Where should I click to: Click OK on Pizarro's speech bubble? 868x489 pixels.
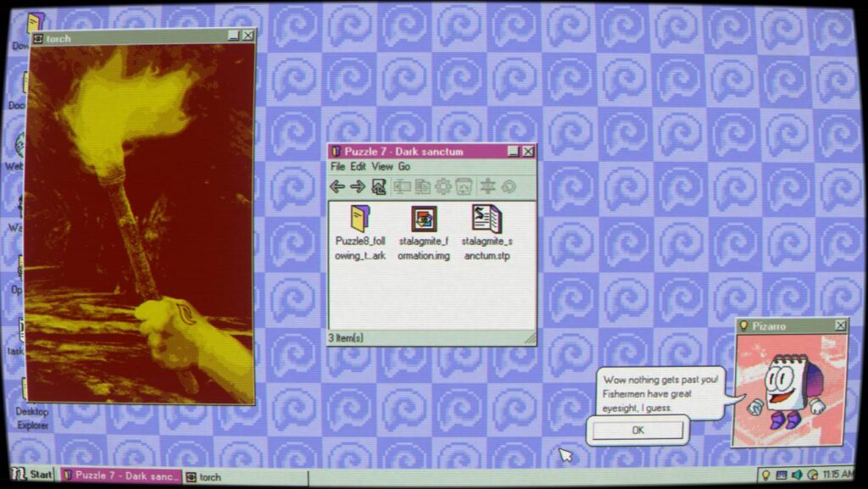(637, 430)
